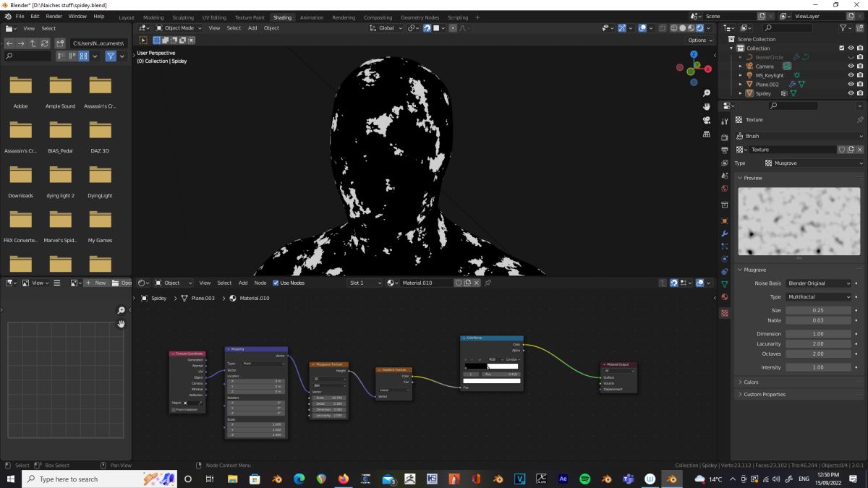The image size is (868, 488).
Task: Open the DAZ 3D folder
Action: (x=100, y=137)
